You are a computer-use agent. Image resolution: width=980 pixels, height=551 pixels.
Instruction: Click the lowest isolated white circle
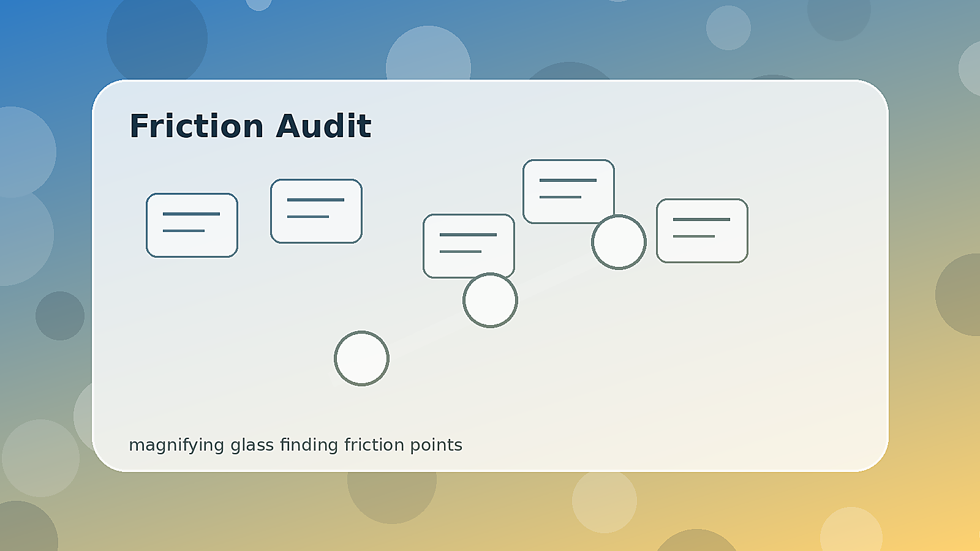(361, 358)
